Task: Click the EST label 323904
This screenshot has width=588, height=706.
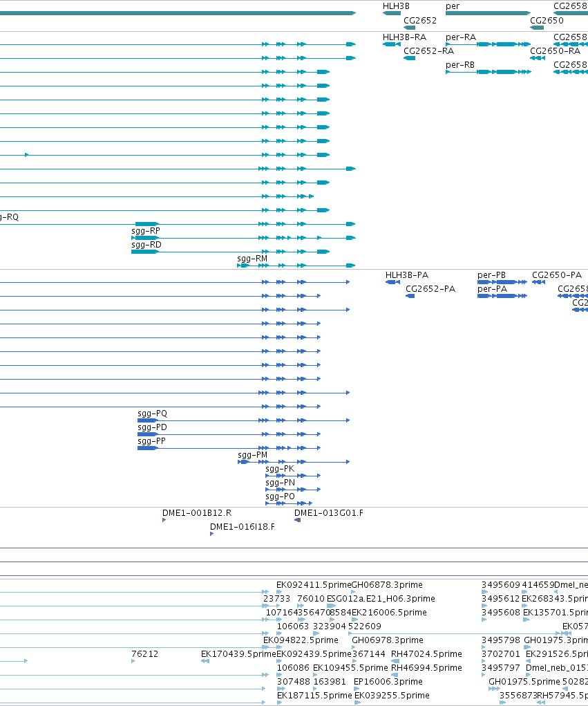Action: [x=330, y=626]
